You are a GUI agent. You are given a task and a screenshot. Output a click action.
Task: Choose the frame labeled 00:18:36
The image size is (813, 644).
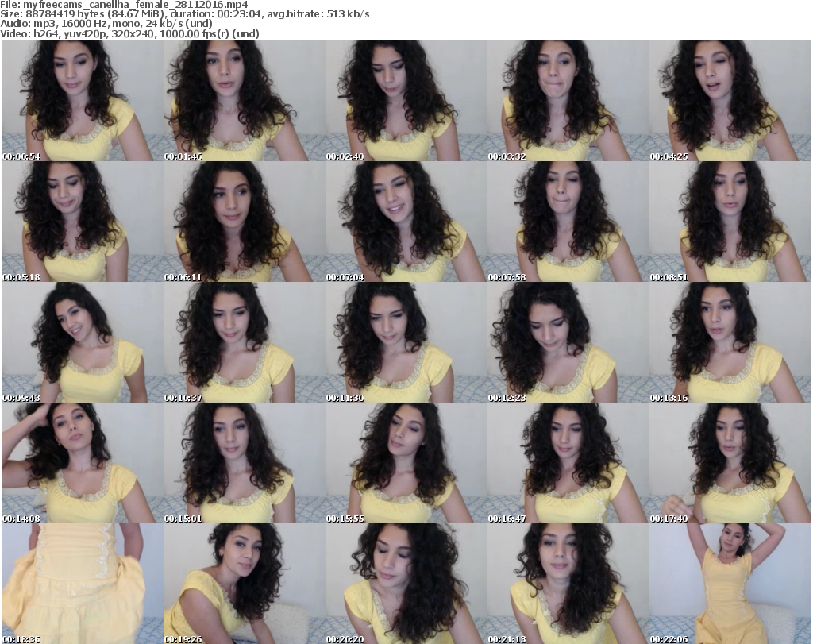tap(83, 584)
